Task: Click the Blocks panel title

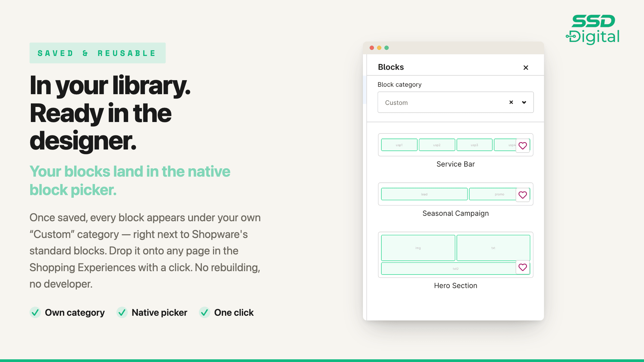Action: click(x=391, y=67)
